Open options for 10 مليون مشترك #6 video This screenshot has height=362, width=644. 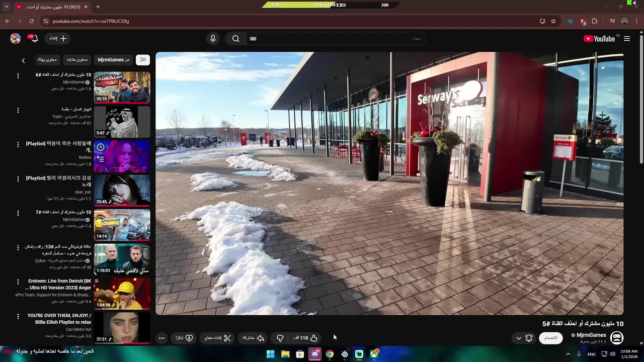[x=18, y=76]
